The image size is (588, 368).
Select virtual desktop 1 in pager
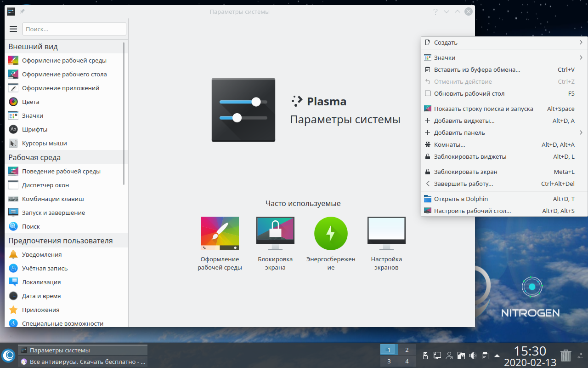[389, 350]
